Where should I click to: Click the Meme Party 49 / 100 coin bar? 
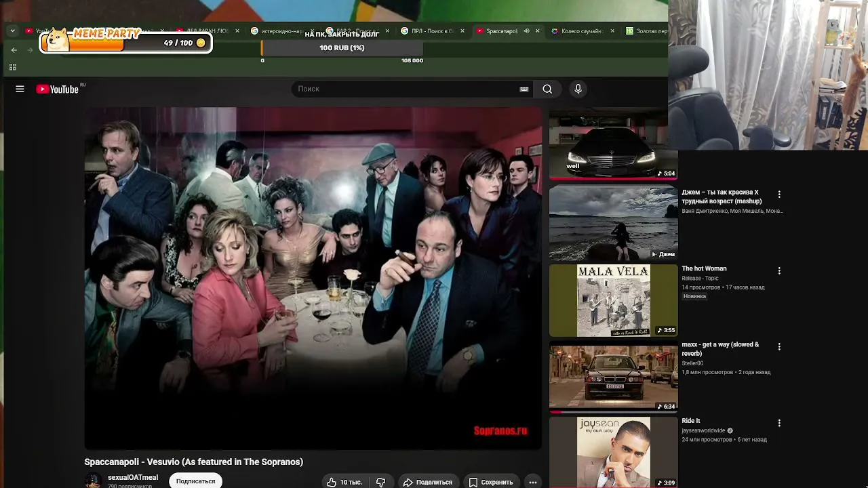(126, 42)
